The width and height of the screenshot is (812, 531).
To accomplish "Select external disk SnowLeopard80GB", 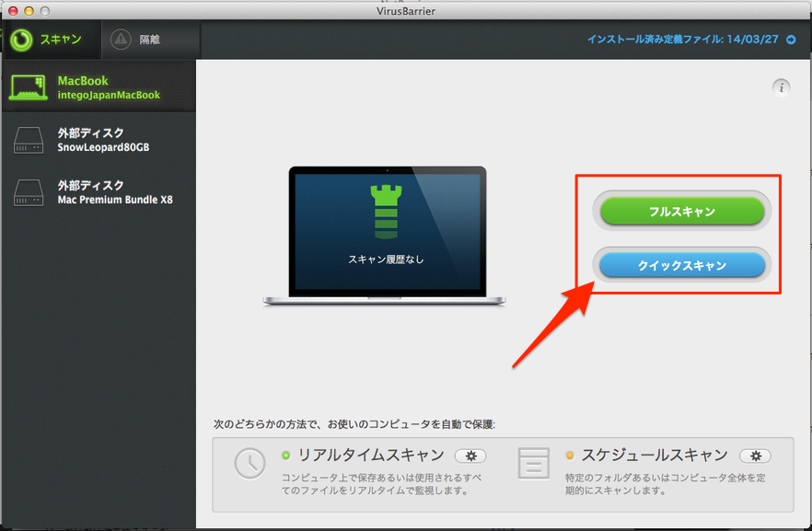I will pos(99,140).
